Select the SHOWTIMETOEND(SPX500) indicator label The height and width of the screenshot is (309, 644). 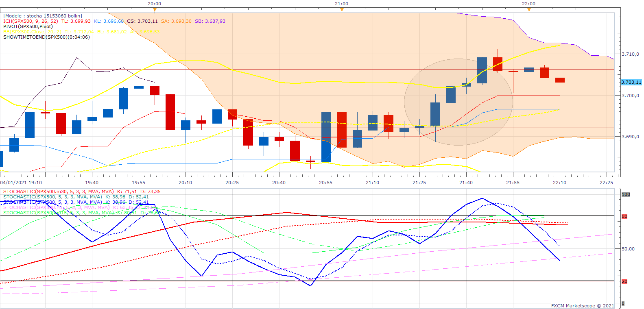pos(46,37)
